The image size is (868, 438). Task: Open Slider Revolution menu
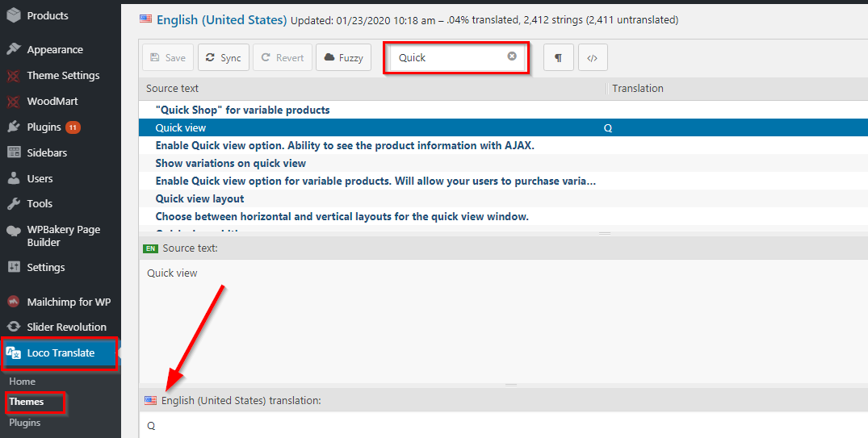(66, 327)
